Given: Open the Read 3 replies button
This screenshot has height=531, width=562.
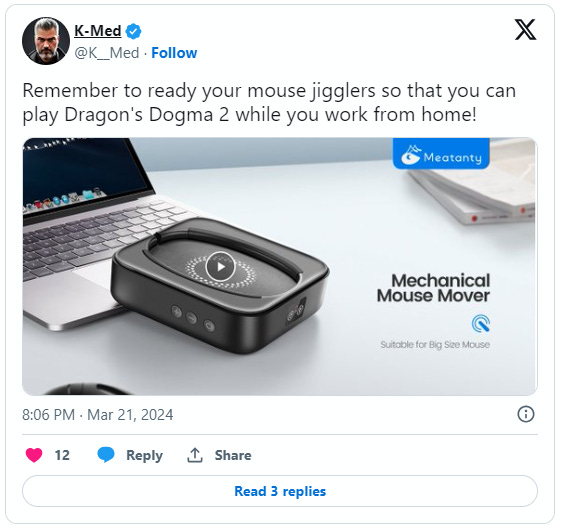Looking at the screenshot, I should (x=280, y=491).
